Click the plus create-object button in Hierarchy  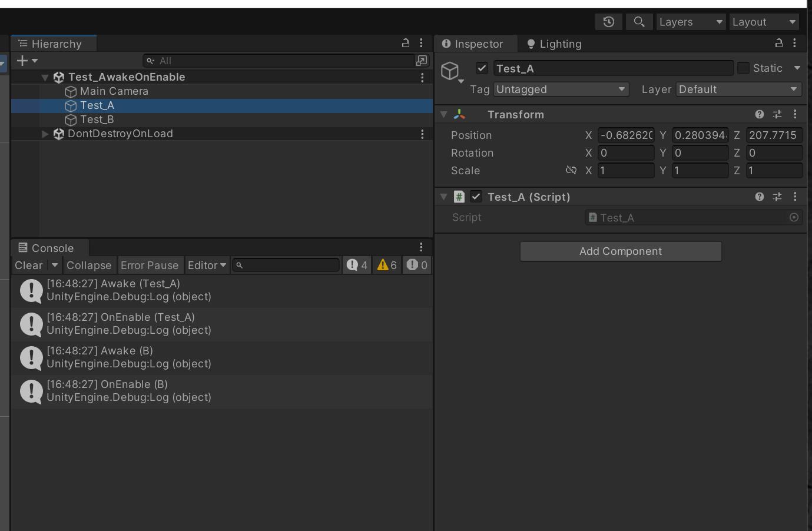(x=22, y=61)
